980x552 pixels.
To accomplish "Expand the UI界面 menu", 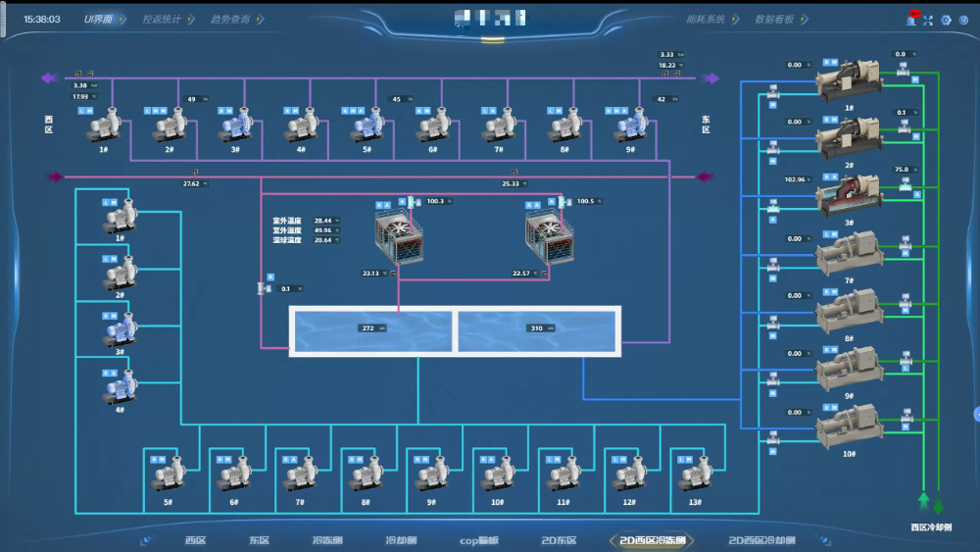I will [105, 20].
